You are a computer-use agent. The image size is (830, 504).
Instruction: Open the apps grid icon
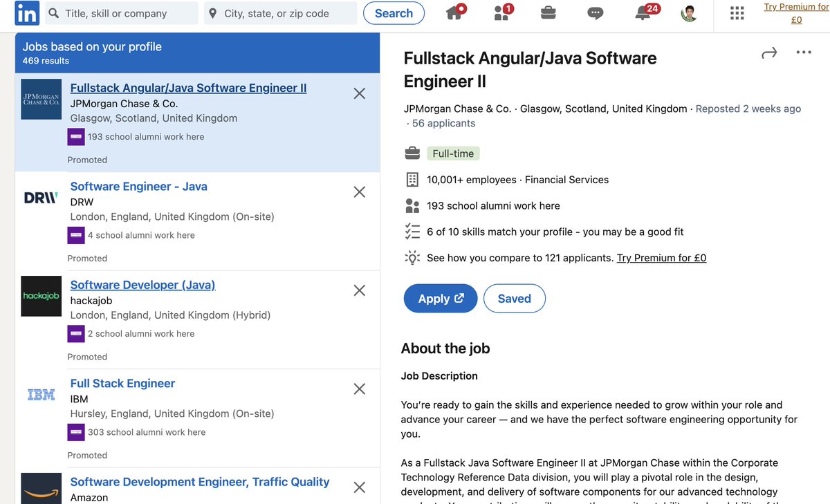pyautogui.click(x=737, y=13)
